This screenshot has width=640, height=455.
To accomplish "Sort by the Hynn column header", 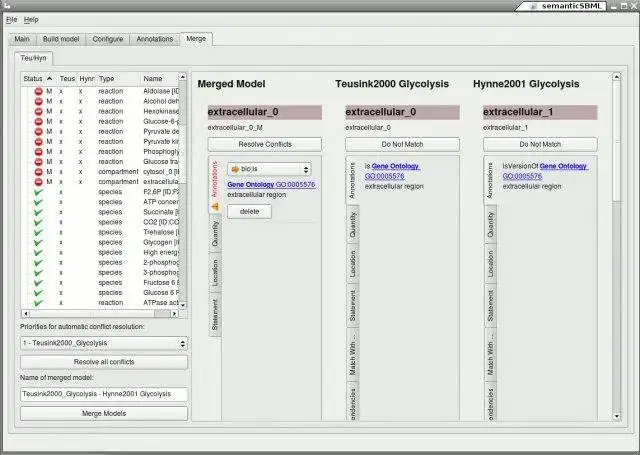I will (x=87, y=78).
